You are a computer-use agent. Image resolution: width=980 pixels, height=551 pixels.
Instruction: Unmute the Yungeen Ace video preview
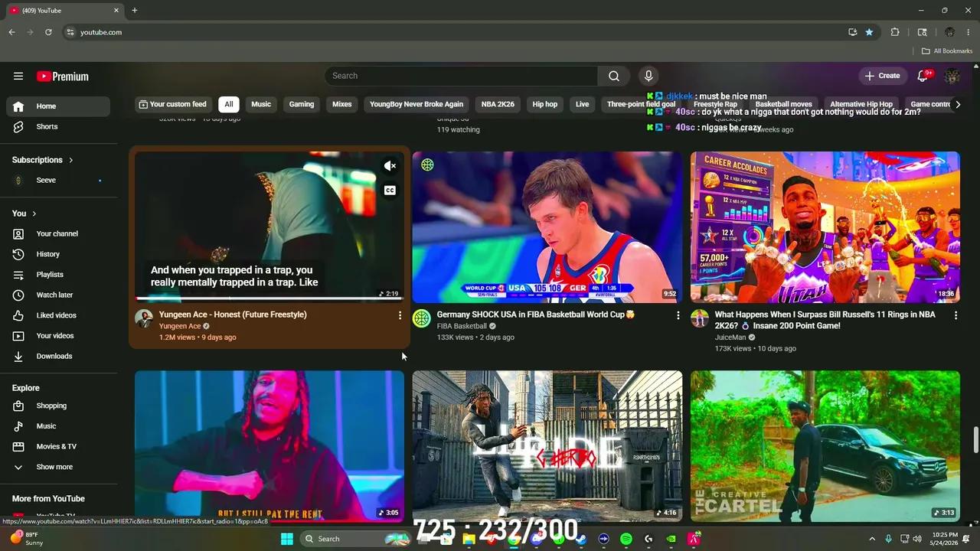coord(390,166)
